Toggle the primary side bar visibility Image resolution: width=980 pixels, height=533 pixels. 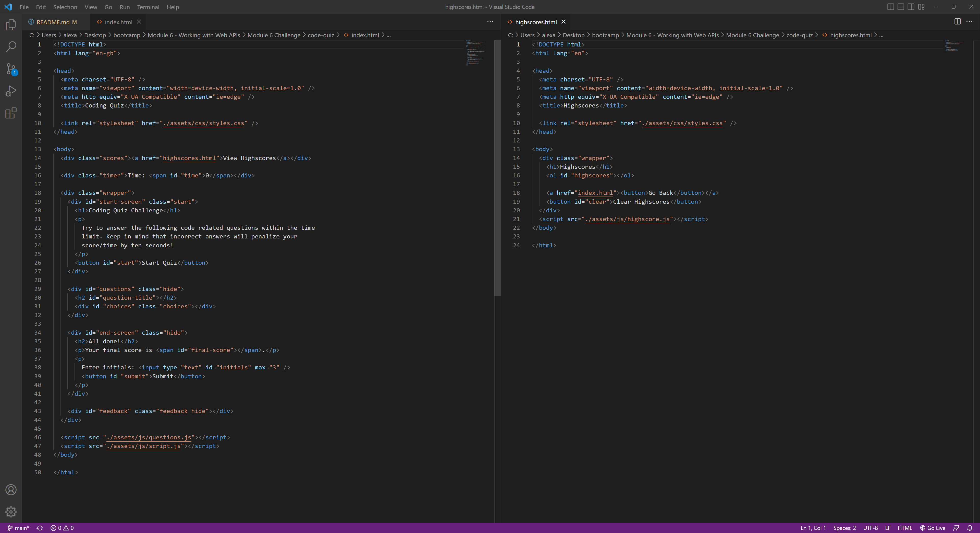pos(891,6)
